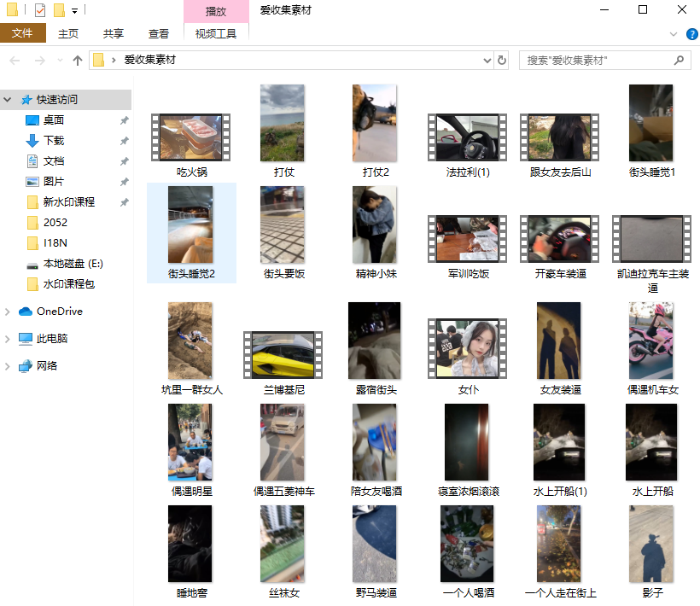
Task: Open the 新水印课程 folder in sidebar
Action: coord(68,202)
